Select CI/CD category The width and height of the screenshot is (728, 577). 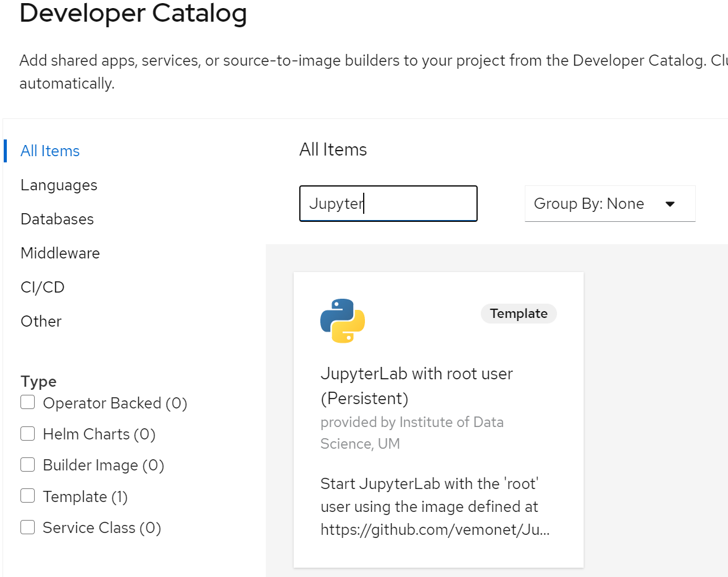click(43, 287)
